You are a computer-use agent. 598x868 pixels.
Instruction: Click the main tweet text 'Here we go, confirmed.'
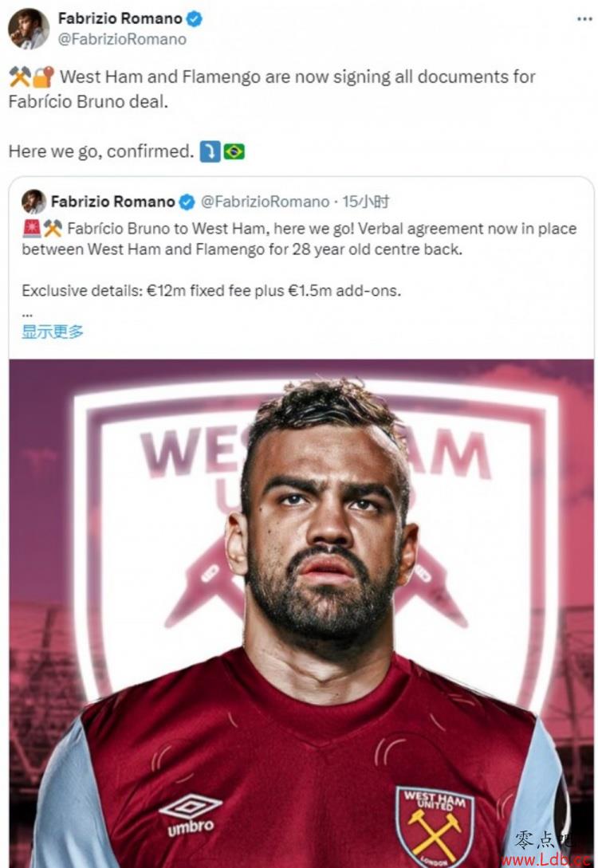(x=101, y=151)
